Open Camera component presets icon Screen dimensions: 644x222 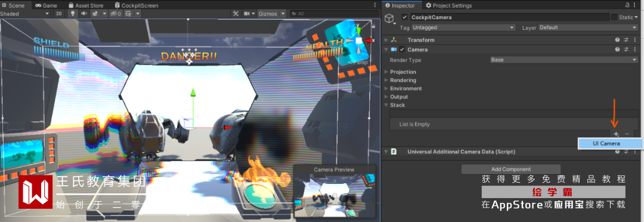tap(626, 50)
